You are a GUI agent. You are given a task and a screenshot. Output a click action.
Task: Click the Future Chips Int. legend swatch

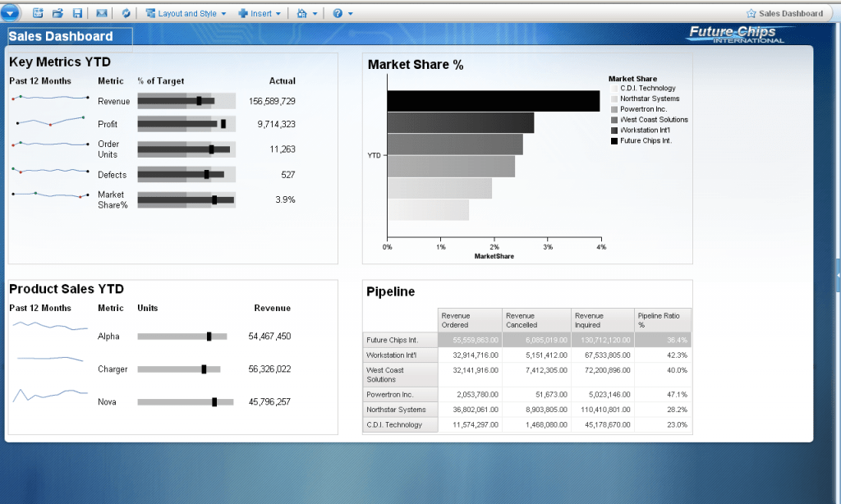614,141
